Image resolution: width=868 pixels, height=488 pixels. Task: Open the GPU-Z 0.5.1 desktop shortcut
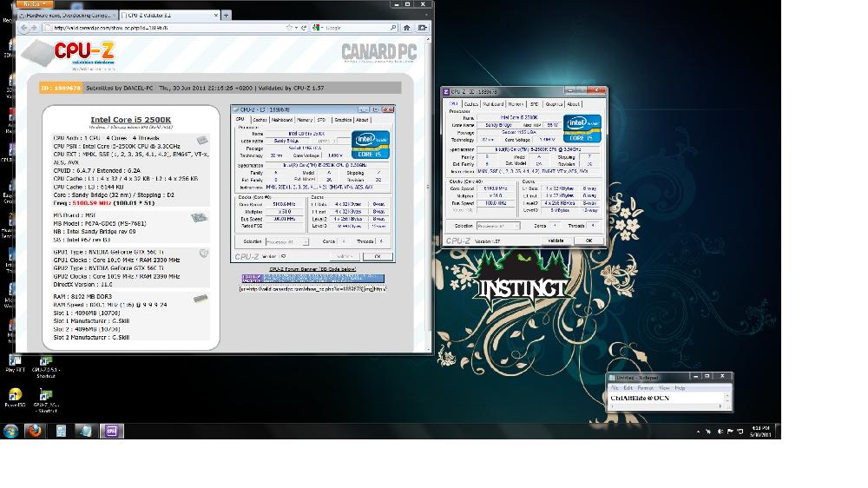tap(46, 368)
